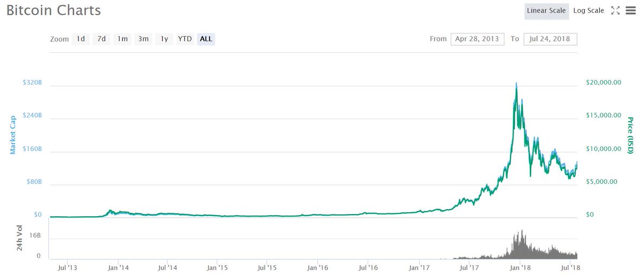Click the Jul '15 axis label
The width and height of the screenshot is (644, 279).
click(268, 267)
